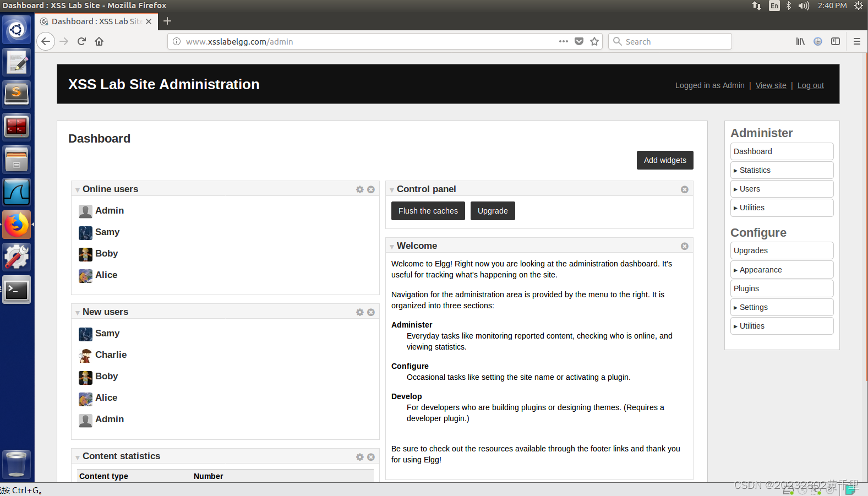Open Charlie's profile link

(111, 355)
